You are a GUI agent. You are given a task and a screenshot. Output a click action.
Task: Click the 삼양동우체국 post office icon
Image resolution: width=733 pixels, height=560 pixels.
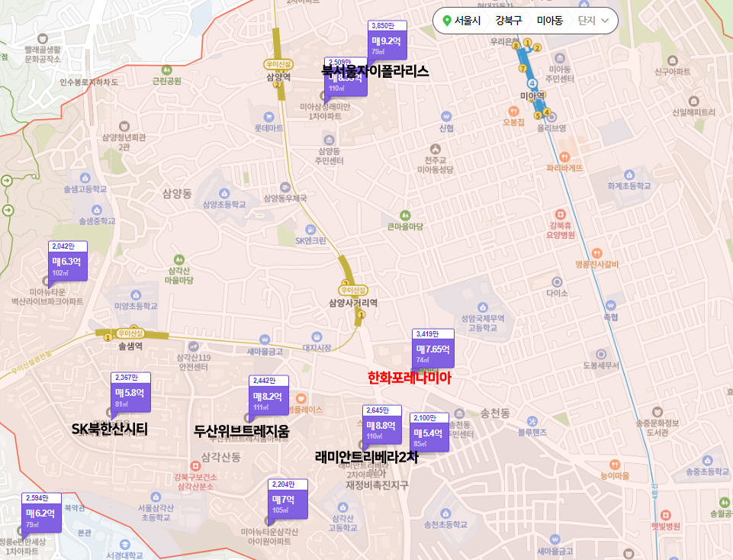tap(285, 187)
